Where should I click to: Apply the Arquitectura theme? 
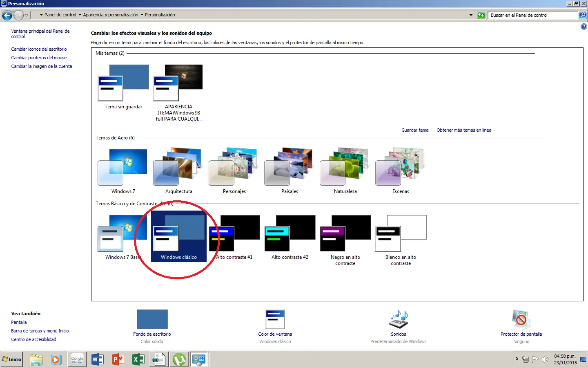click(x=178, y=171)
